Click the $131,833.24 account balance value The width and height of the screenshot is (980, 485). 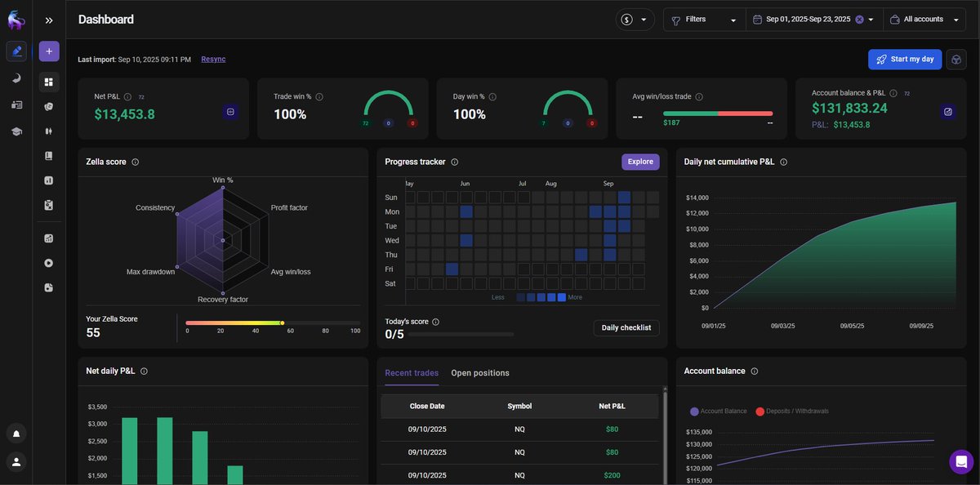(x=849, y=108)
